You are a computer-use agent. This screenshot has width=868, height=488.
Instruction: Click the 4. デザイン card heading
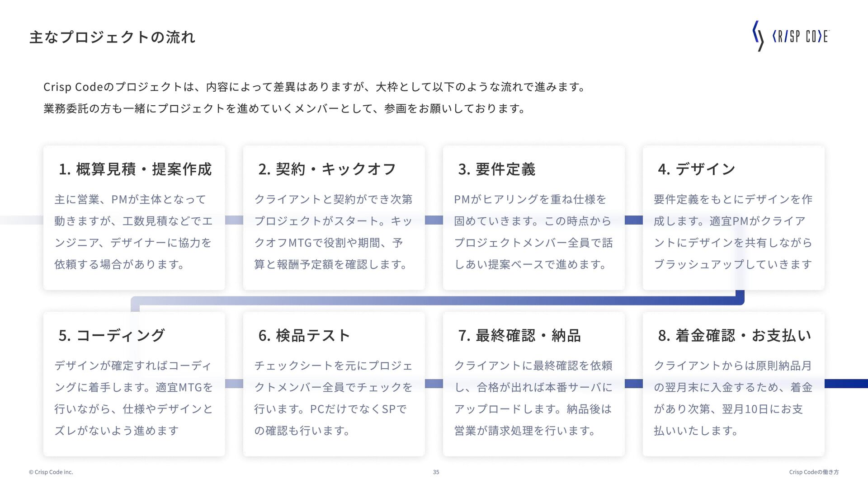pos(696,169)
